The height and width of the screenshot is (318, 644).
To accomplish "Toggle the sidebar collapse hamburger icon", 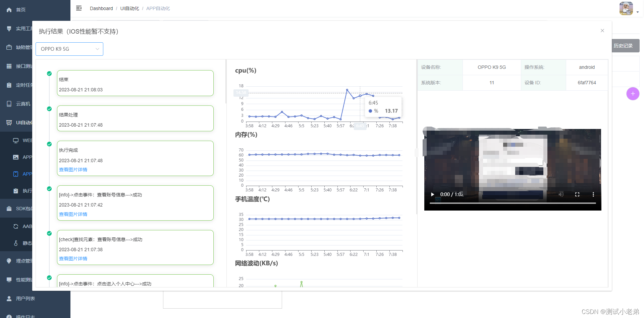I will pos(79,8).
